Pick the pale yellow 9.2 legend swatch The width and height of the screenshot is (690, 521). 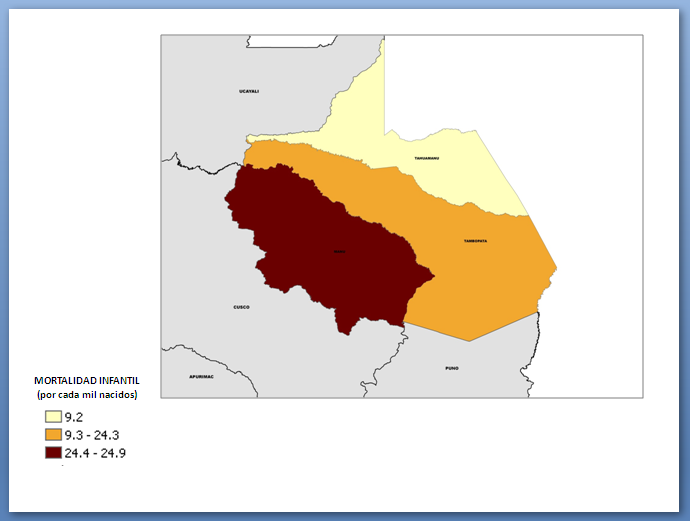click(52, 417)
